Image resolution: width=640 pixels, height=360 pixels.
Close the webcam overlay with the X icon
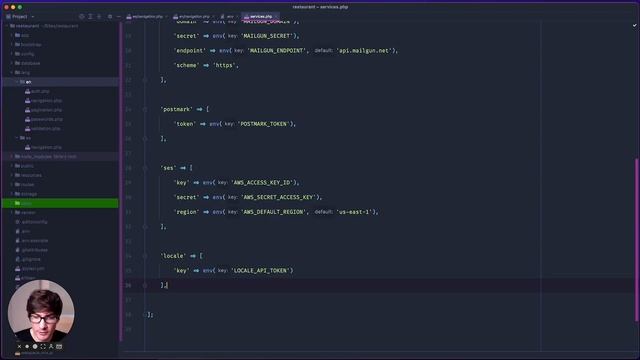coord(19,346)
